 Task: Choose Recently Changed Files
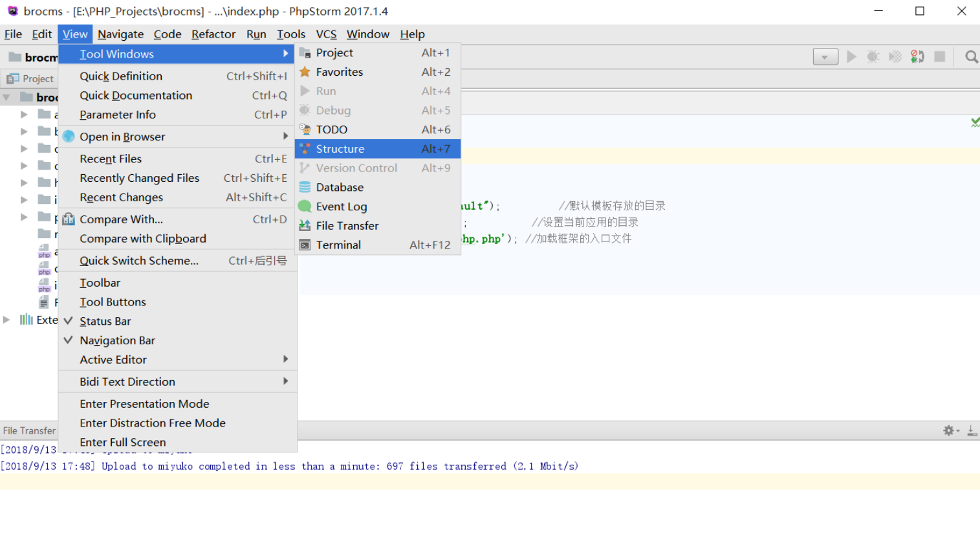point(178,178)
